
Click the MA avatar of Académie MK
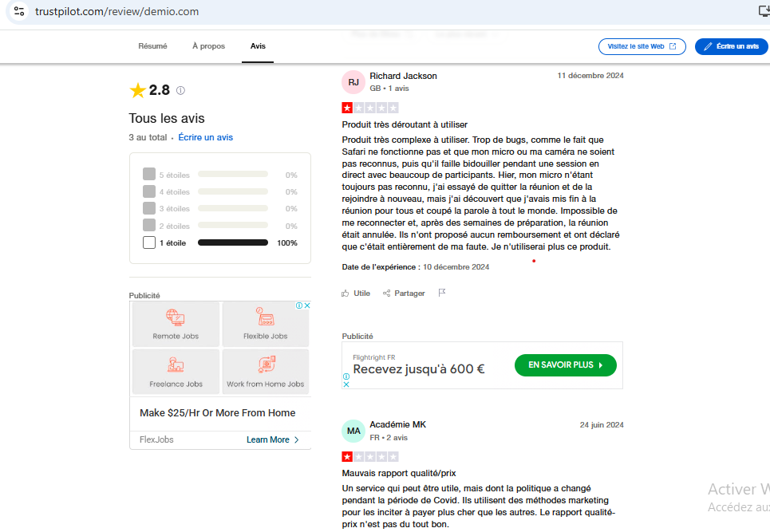(x=353, y=431)
